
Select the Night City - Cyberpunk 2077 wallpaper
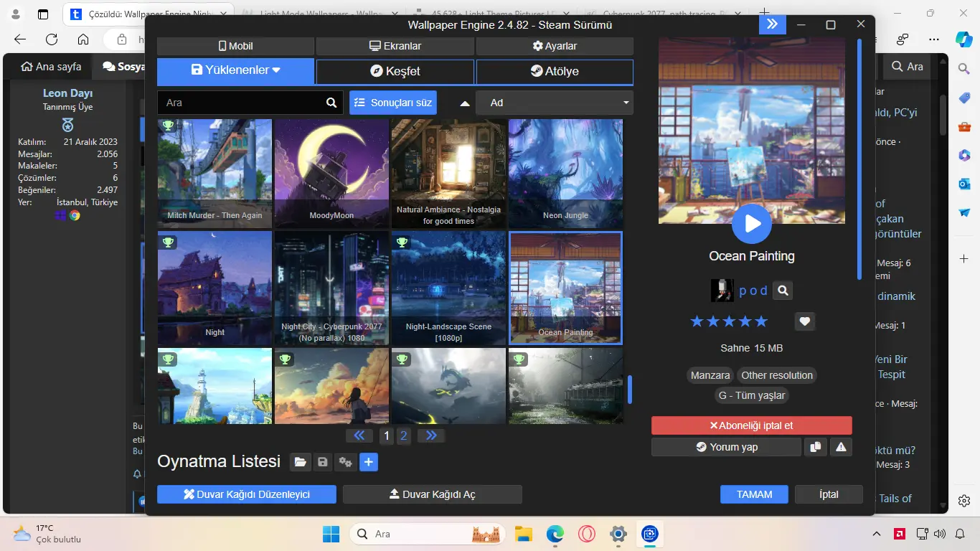(x=331, y=288)
